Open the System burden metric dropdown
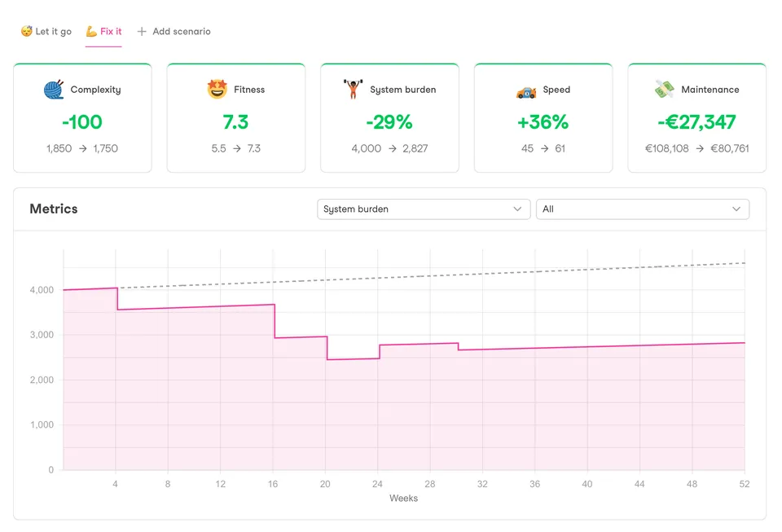This screenshot has height=532, width=782. [423, 209]
